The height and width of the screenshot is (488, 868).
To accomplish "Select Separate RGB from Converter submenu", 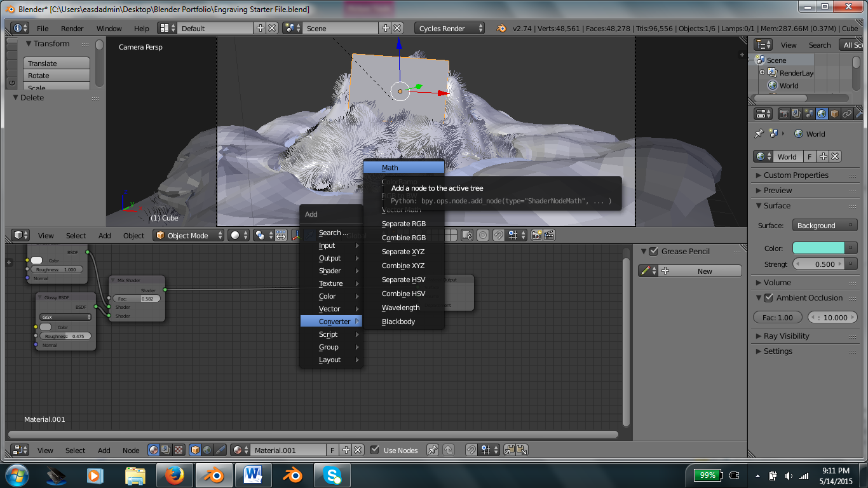I will (x=403, y=224).
